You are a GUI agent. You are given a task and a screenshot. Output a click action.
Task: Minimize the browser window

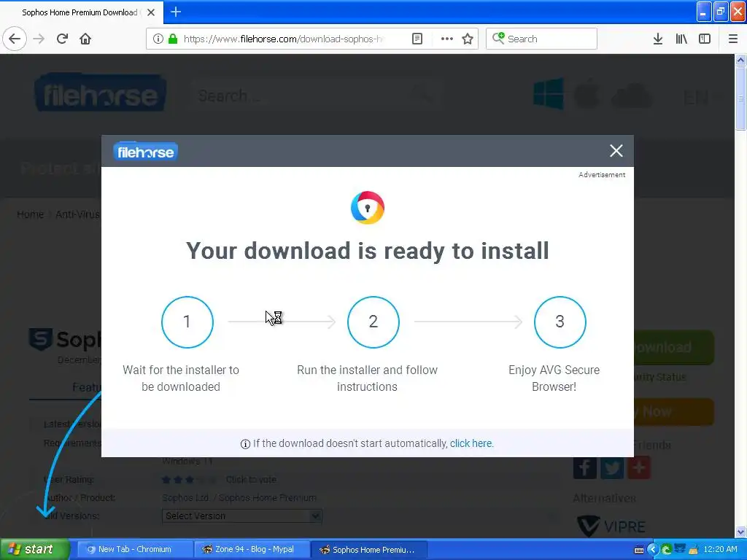pyautogui.click(x=704, y=12)
